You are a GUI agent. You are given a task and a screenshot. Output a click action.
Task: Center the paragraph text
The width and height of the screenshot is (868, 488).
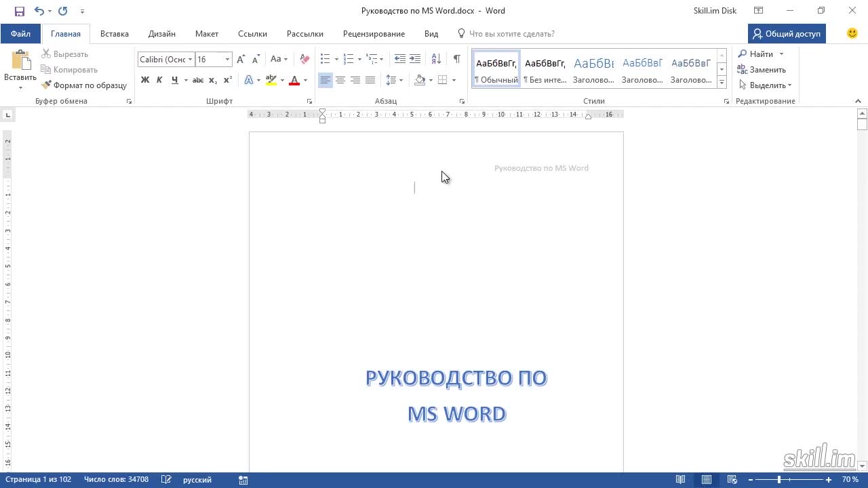tap(340, 80)
